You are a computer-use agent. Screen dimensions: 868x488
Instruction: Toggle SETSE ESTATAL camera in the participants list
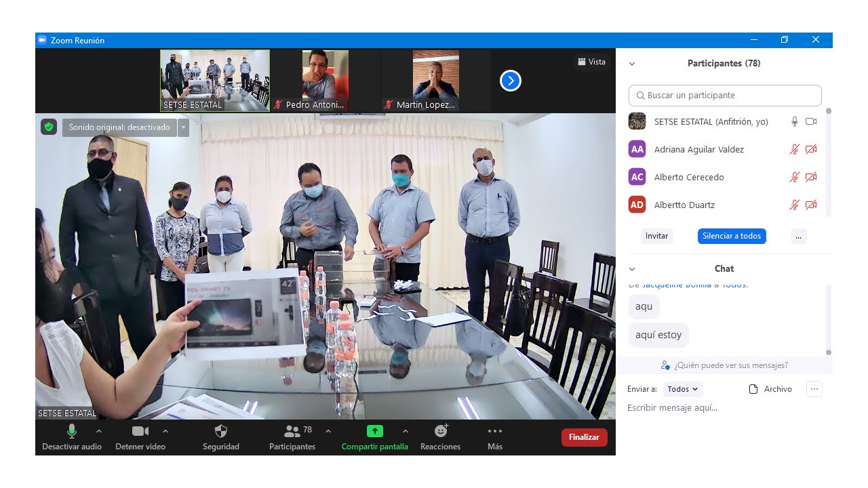tap(811, 121)
